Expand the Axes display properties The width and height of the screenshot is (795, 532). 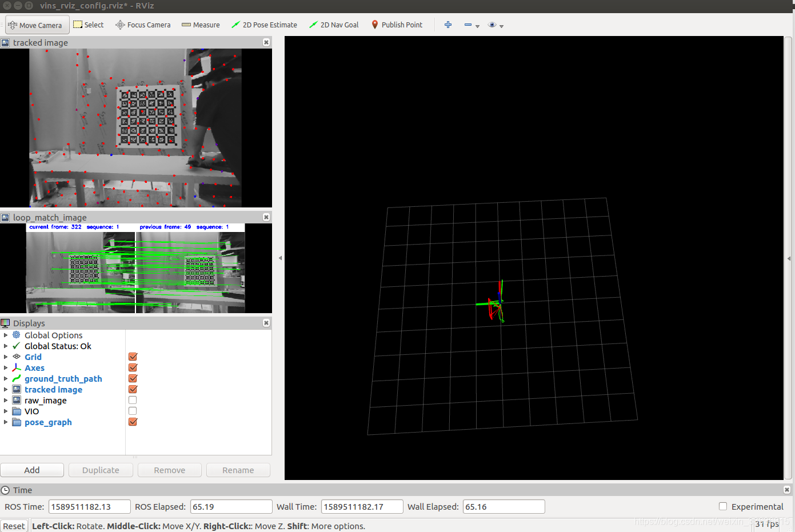(x=6, y=368)
